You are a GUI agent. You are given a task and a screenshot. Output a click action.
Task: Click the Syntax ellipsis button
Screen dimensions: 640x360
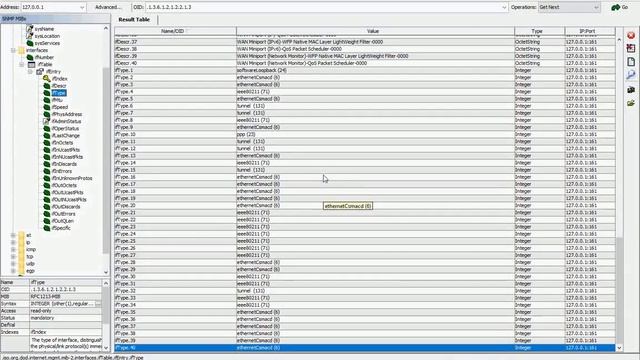pyautogui.click(x=98, y=304)
